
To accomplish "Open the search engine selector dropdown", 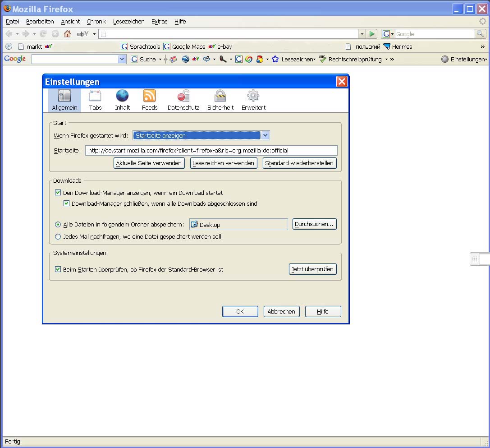I will [x=388, y=34].
